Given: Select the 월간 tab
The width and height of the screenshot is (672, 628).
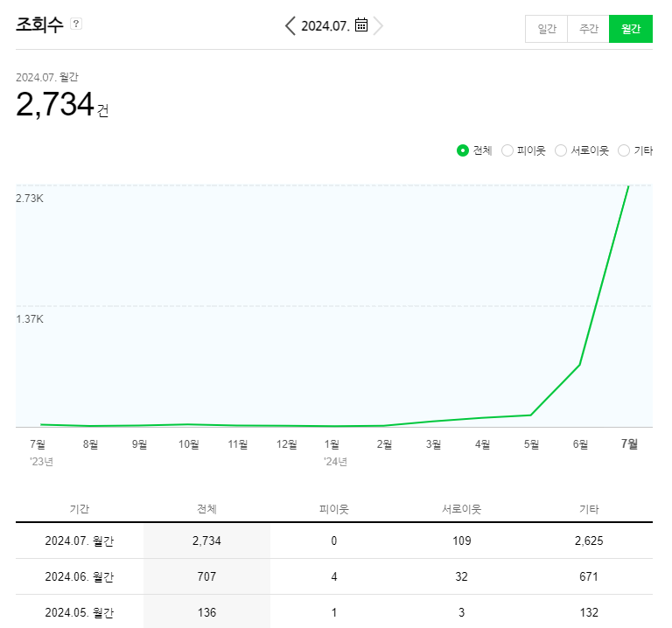Looking at the screenshot, I should click(630, 29).
